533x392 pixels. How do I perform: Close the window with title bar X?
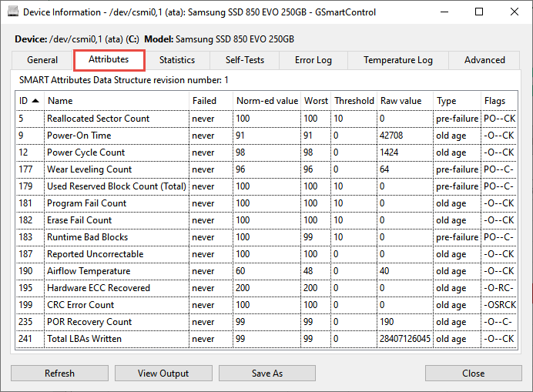[x=515, y=12]
